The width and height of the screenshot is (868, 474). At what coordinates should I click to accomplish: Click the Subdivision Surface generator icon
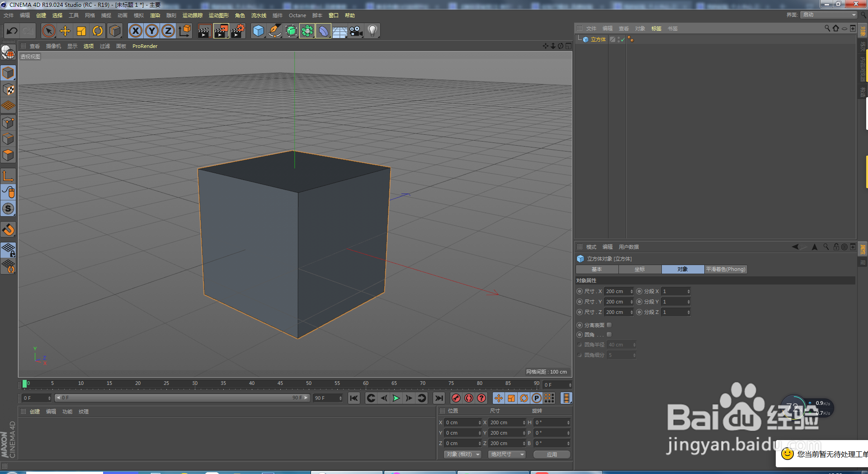pos(291,31)
